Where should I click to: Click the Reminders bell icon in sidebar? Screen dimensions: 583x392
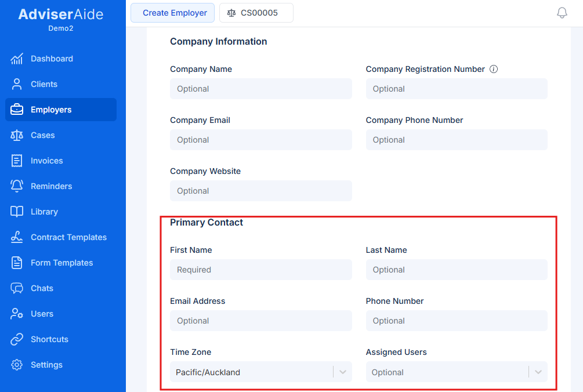click(17, 186)
